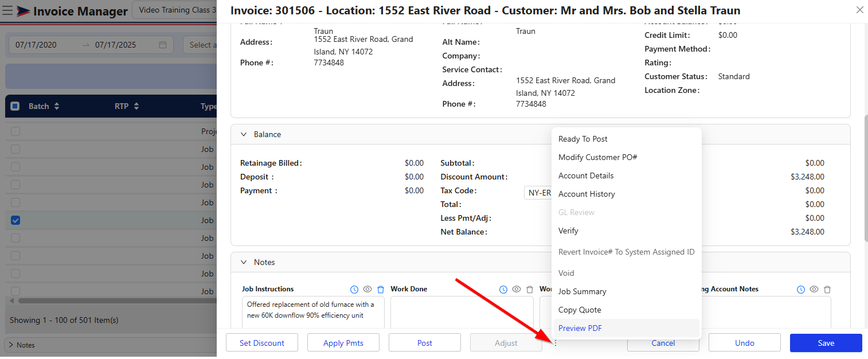Click the end date 07/17/2025 field
Viewport: 868px width, 359px height.
(116, 45)
